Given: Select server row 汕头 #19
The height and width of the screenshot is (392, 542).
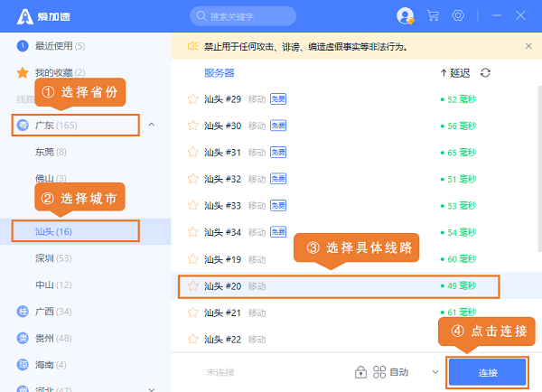Looking at the screenshot, I should (x=357, y=259).
